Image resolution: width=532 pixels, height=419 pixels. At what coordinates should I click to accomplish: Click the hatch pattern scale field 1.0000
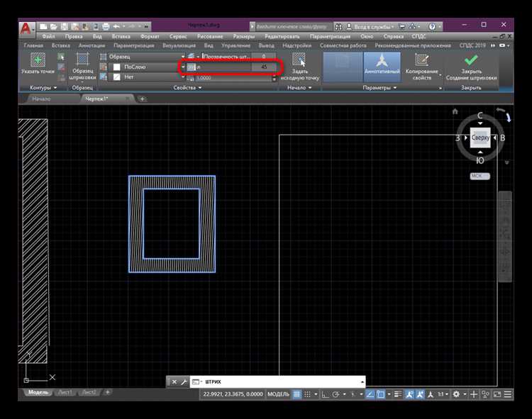coord(233,78)
